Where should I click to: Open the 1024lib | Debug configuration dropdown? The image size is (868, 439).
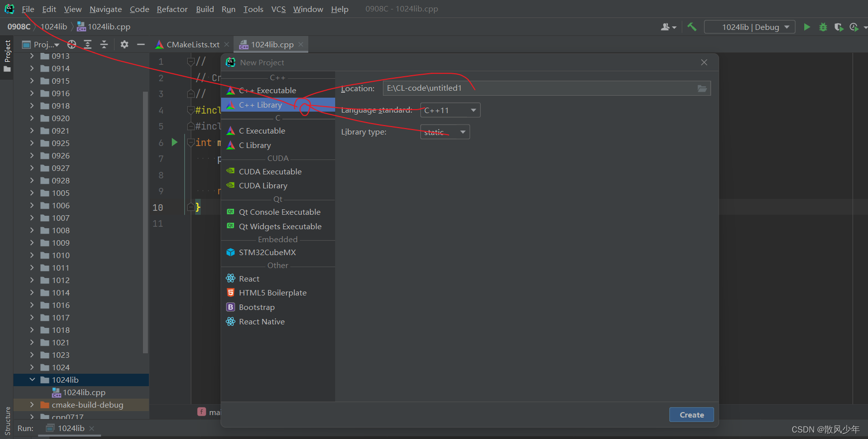(749, 27)
